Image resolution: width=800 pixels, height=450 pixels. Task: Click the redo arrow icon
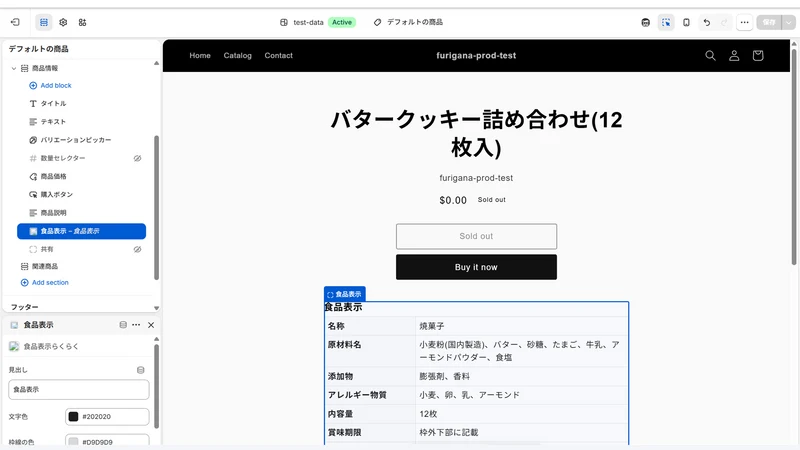(x=724, y=22)
